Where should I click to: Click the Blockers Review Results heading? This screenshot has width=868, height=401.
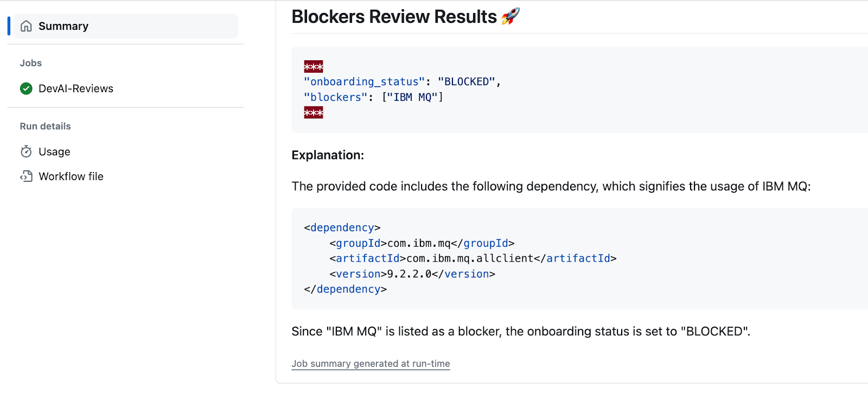click(394, 17)
